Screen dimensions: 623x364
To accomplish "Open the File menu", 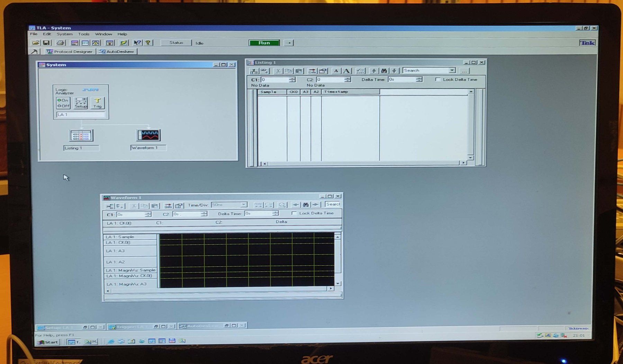I will (34, 34).
